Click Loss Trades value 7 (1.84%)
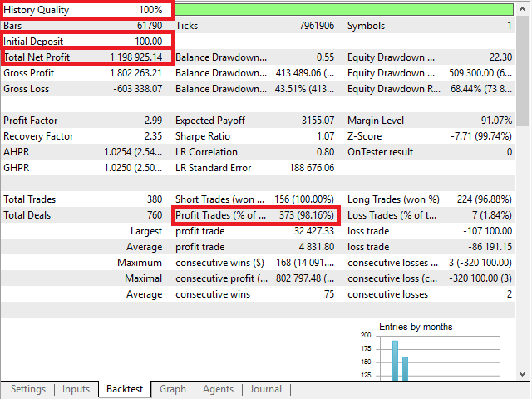Viewport: 532px width, 399px height. pos(491,215)
